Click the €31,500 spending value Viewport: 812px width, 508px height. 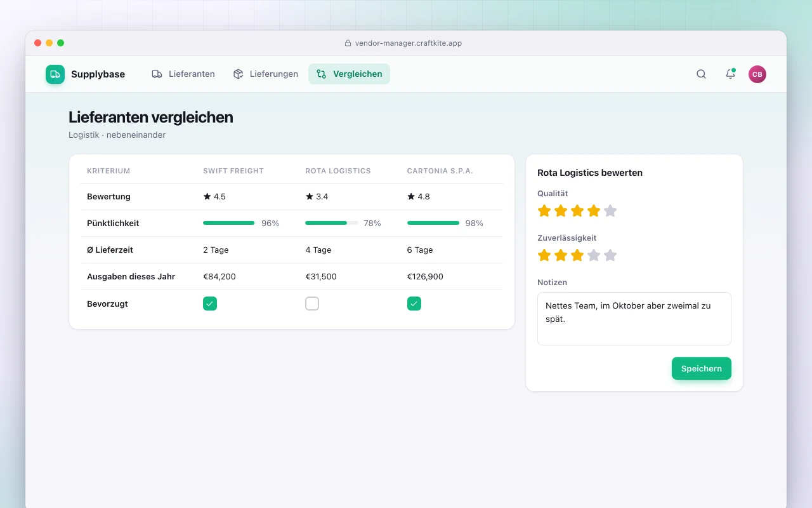(321, 277)
